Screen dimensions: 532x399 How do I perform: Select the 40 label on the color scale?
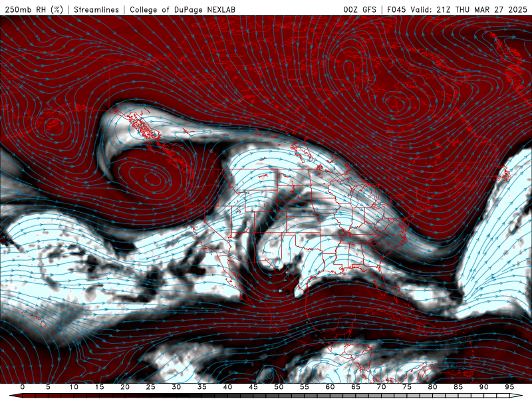[227, 387]
